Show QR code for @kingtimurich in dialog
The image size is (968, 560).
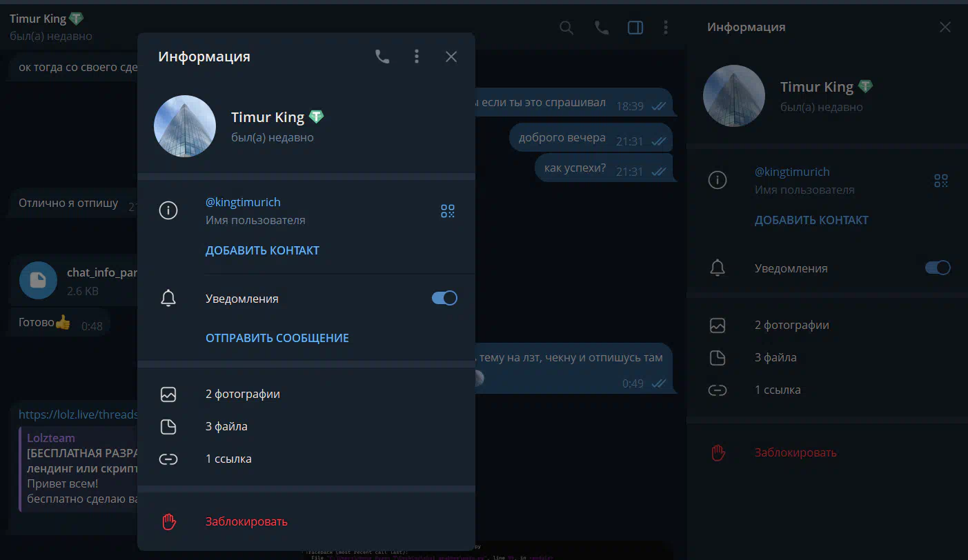[x=448, y=211]
